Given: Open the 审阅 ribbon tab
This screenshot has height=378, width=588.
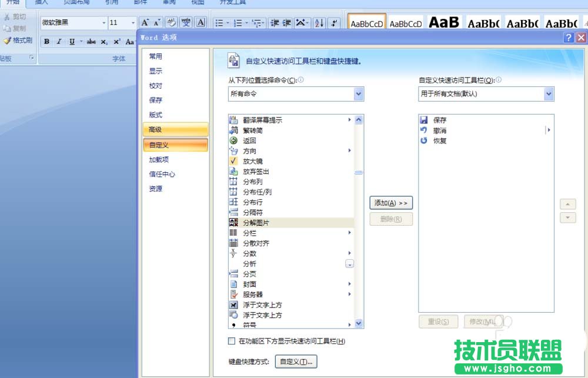Looking at the screenshot, I should point(169,3).
